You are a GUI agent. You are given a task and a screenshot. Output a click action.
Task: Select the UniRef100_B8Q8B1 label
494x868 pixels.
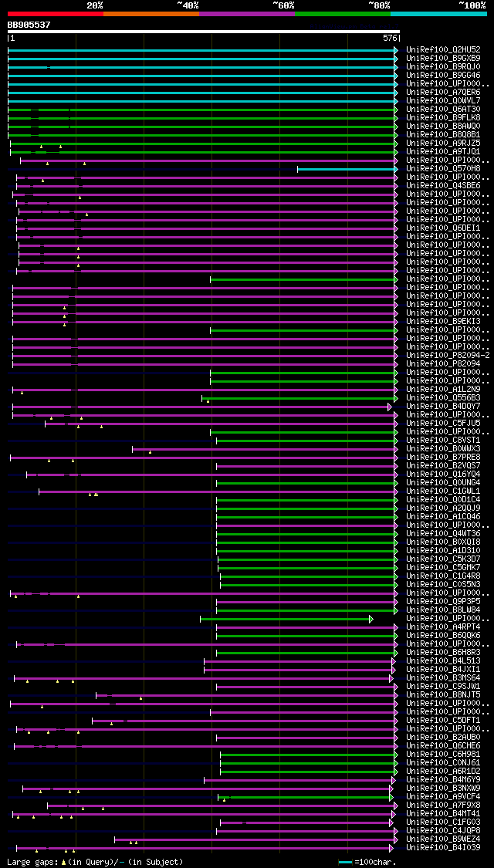tap(443, 134)
